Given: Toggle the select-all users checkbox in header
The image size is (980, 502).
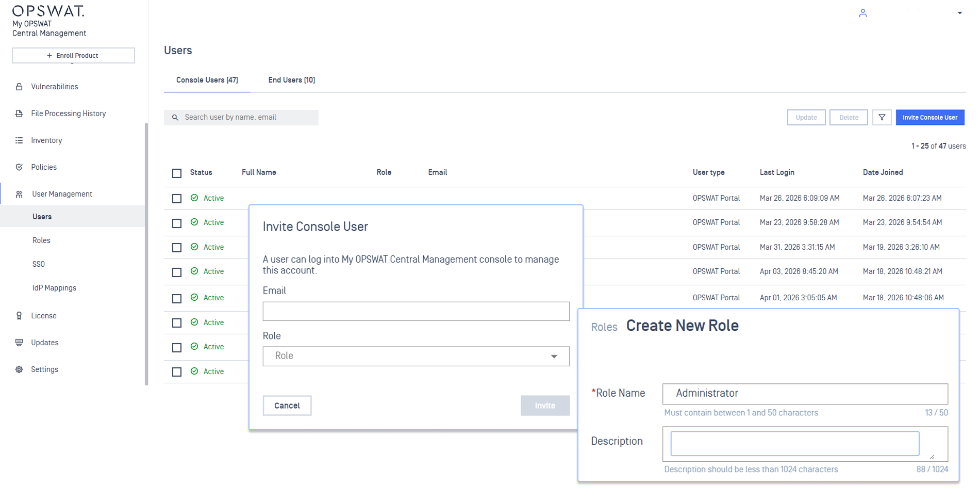Looking at the screenshot, I should coord(177,173).
